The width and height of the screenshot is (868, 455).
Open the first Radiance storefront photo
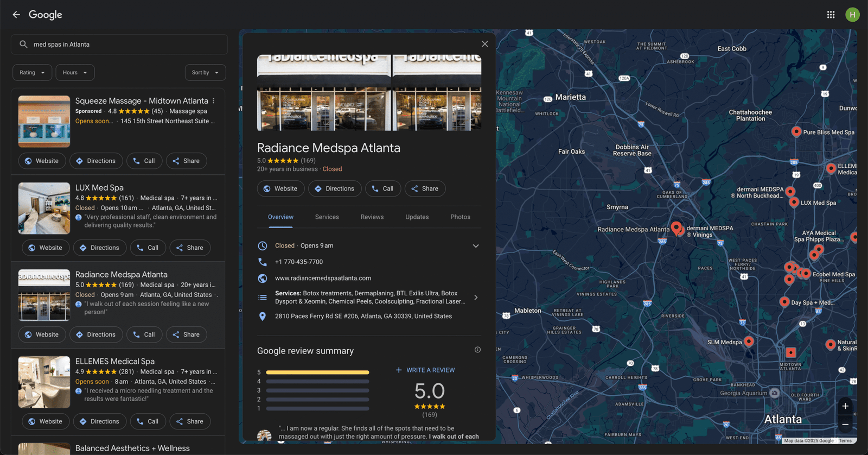click(x=324, y=92)
